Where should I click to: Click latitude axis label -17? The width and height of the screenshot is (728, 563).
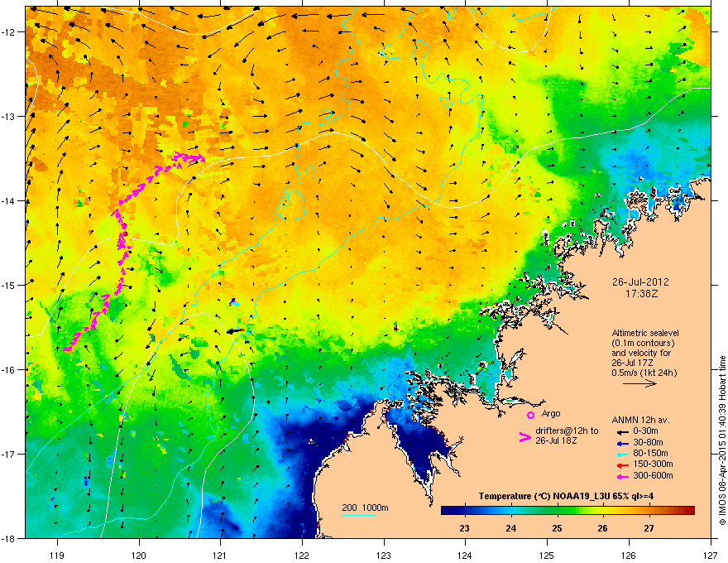(9, 454)
